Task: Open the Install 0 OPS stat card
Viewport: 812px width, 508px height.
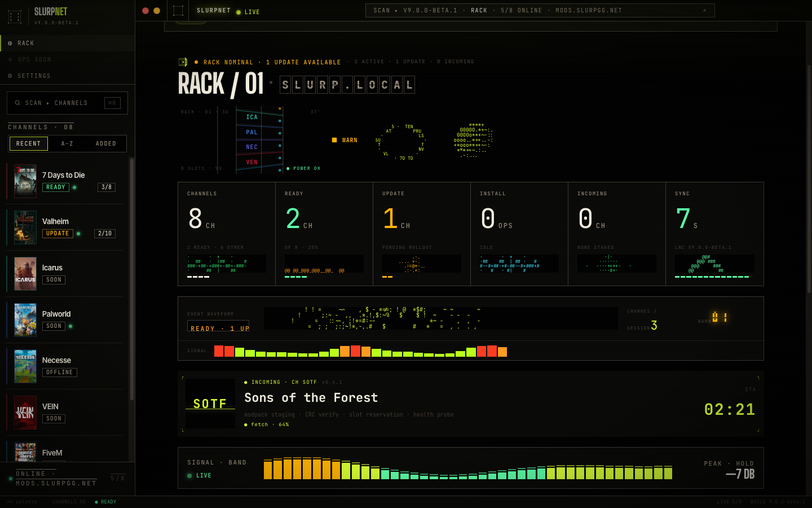Action: click(x=519, y=234)
